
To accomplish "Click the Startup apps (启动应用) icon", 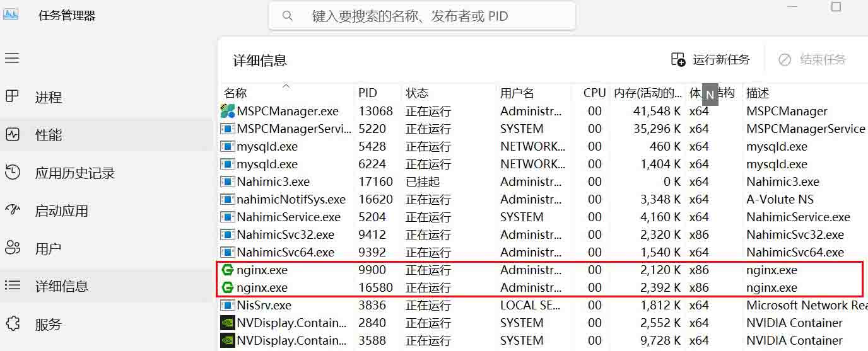I will 12,210.
